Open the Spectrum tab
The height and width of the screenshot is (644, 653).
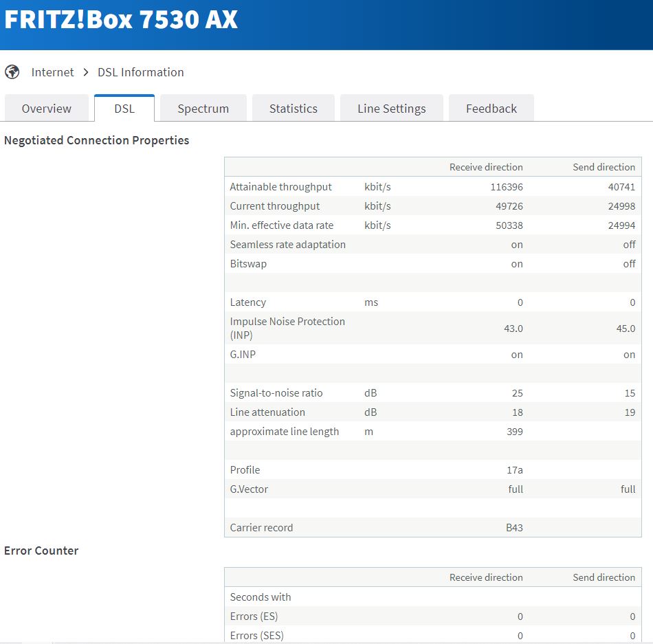coord(203,109)
